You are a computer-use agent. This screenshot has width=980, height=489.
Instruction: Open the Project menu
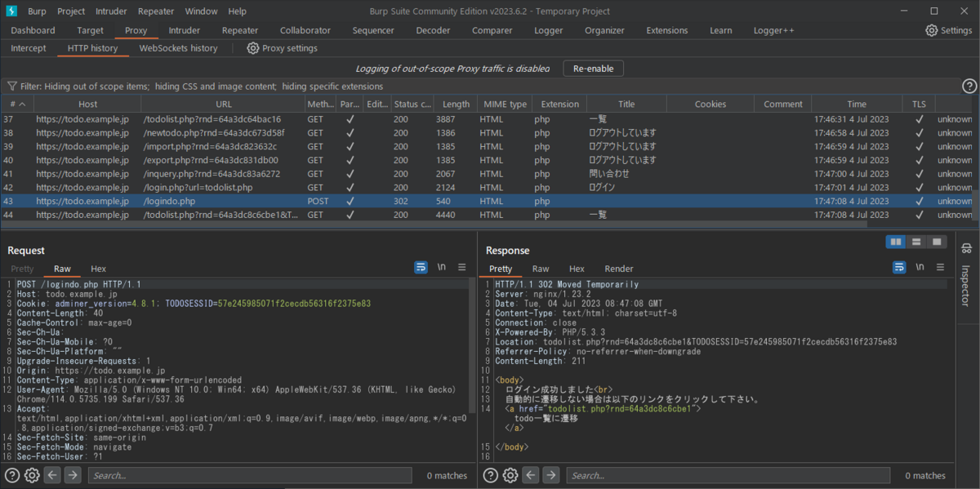71,11
